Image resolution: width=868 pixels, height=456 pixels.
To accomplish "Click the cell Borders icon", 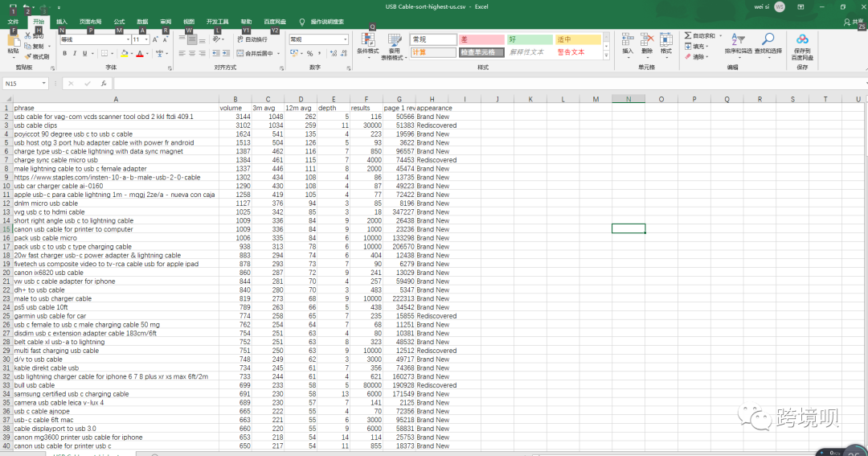I will click(104, 54).
